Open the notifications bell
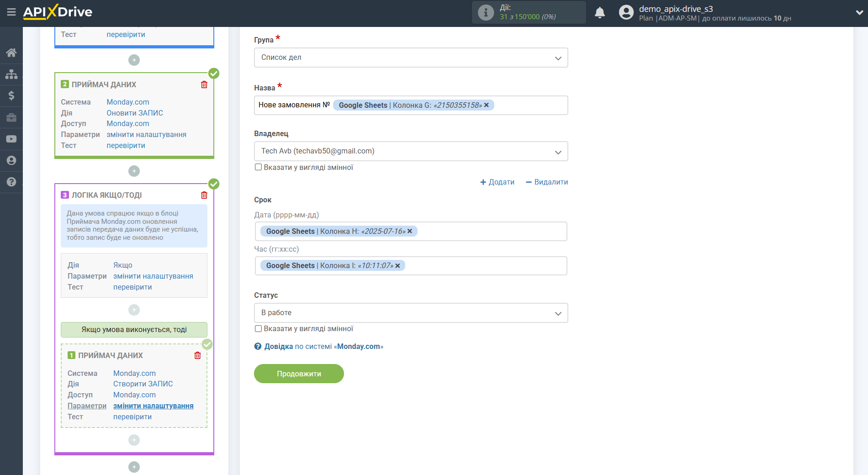The image size is (868, 475). tap(600, 12)
